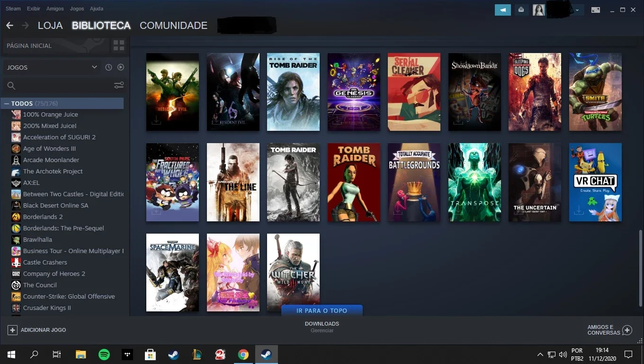
Task: Open the Downloads manager
Action: click(x=322, y=327)
